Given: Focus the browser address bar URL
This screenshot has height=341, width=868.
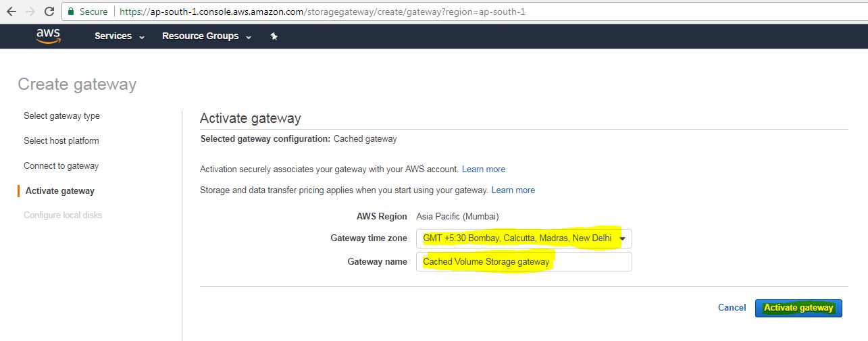Looking at the screenshot, I should [x=324, y=12].
